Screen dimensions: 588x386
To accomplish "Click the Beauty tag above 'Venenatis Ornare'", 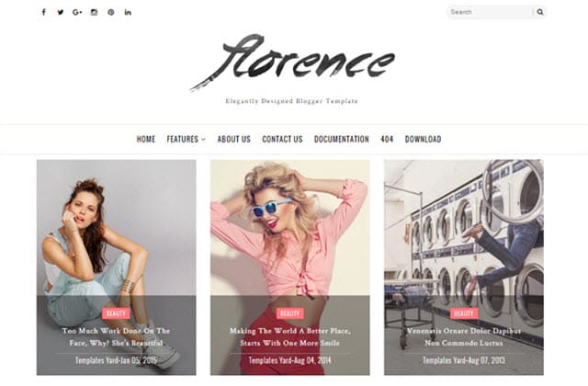I will tap(464, 313).
